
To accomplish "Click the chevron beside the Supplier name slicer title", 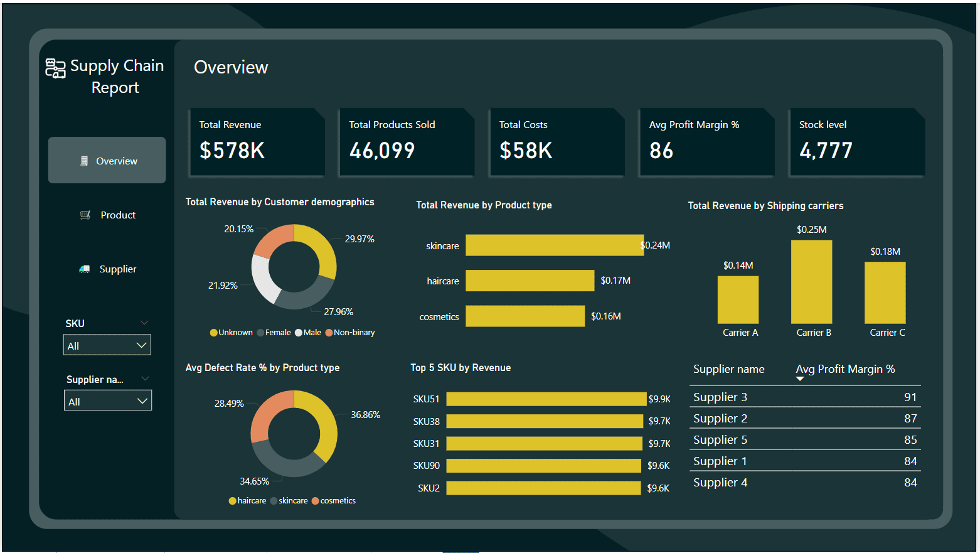I will pyautogui.click(x=145, y=379).
